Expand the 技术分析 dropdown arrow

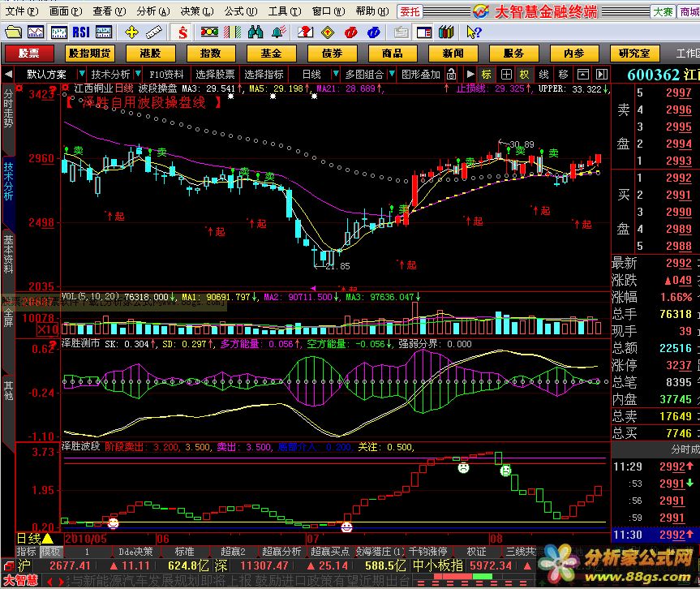138,74
